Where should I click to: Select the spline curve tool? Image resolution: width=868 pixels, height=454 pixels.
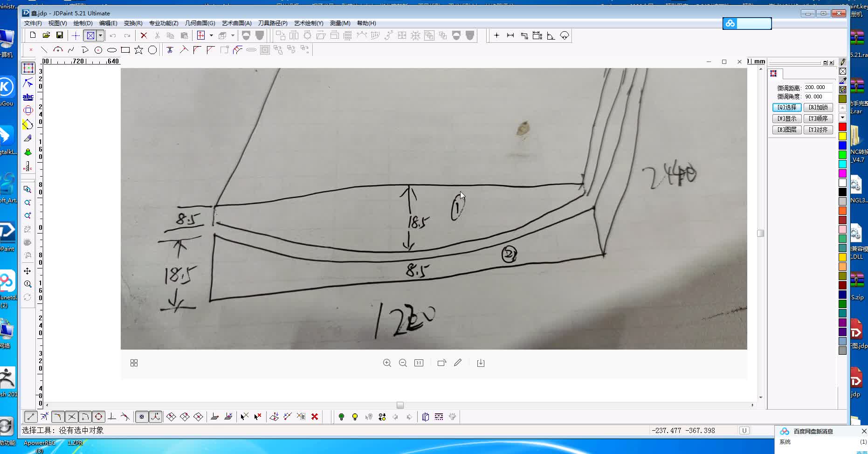click(x=71, y=50)
